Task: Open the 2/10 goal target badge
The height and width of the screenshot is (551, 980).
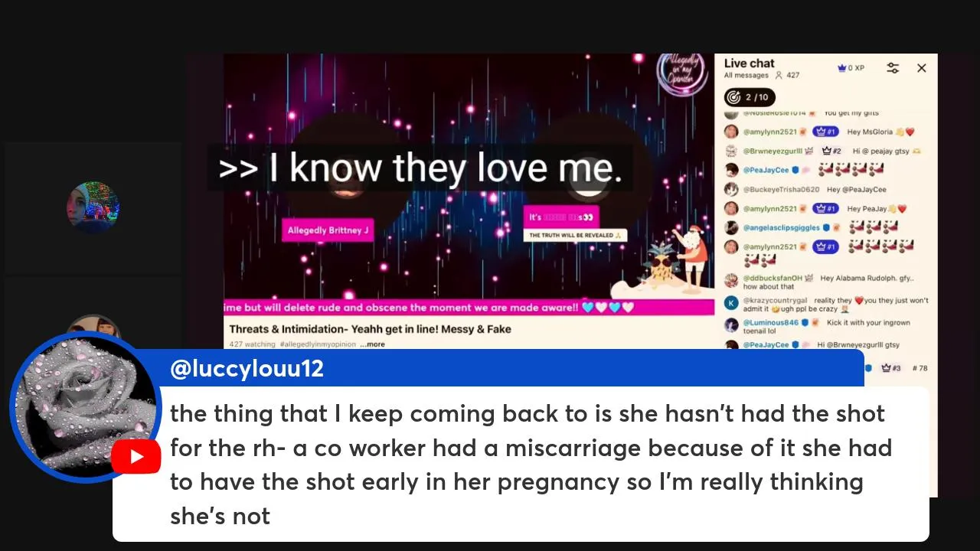Action: coord(750,97)
